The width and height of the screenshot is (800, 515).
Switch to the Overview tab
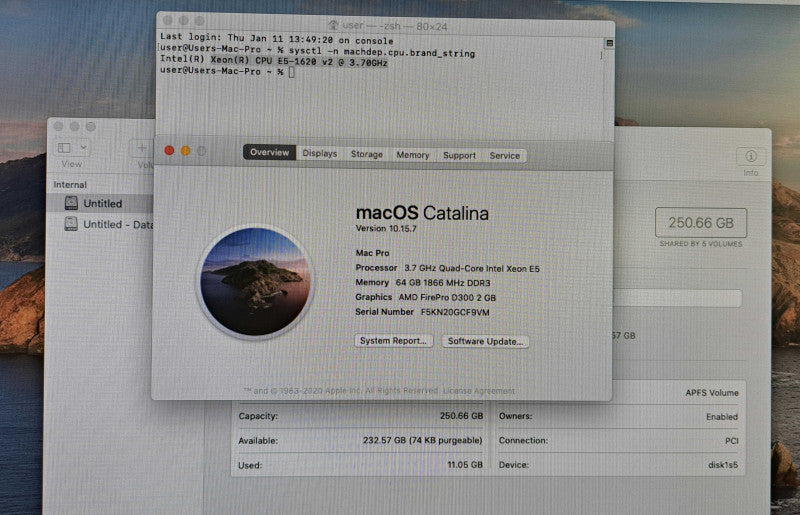click(269, 152)
